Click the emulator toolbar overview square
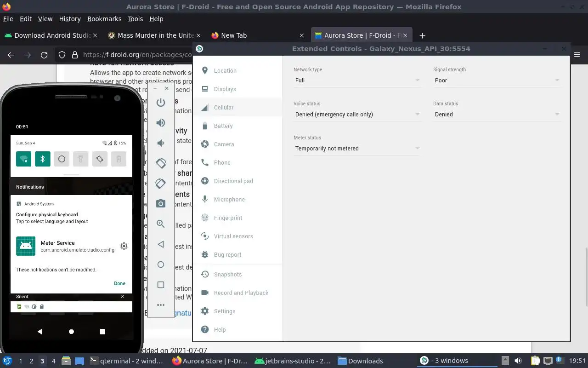Image resolution: width=588 pixels, height=368 pixels. tap(161, 285)
